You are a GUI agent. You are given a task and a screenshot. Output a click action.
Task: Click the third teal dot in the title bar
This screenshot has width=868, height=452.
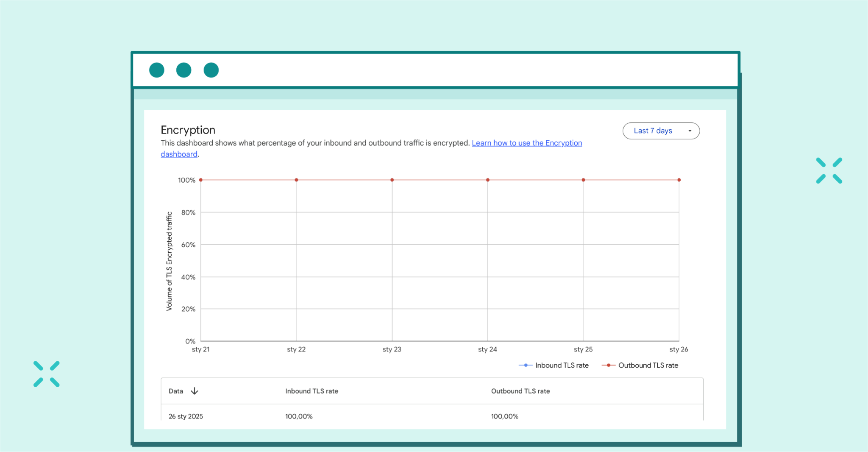pos(211,70)
